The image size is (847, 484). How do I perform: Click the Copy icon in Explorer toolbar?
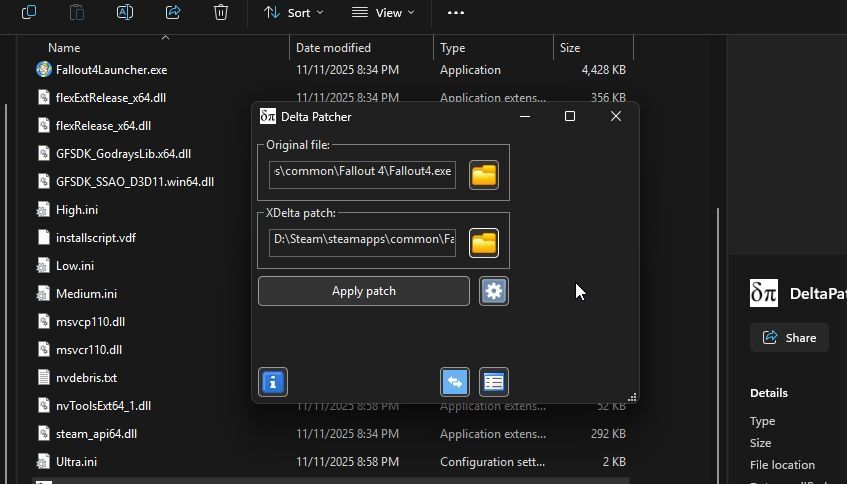[x=29, y=12]
